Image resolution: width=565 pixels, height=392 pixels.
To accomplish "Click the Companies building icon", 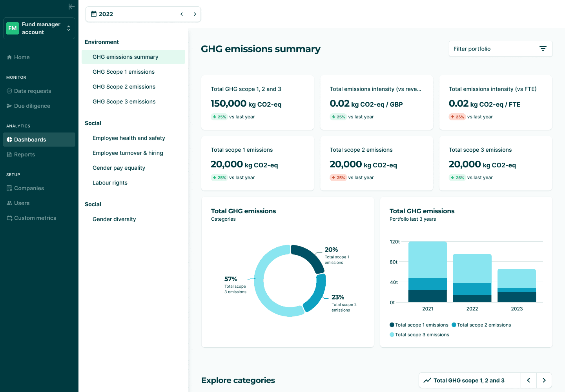I will pos(9,188).
